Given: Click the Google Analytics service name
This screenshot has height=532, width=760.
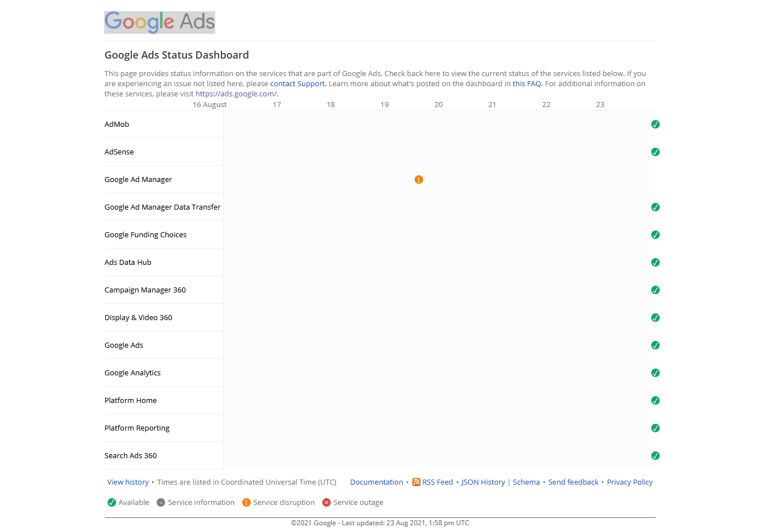Looking at the screenshot, I should [132, 373].
